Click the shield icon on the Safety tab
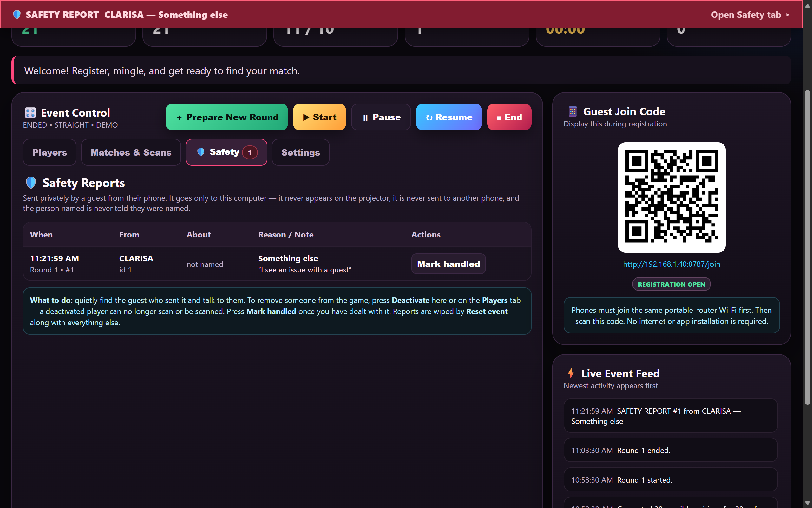Image resolution: width=812 pixels, height=508 pixels. pyautogui.click(x=201, y=152)
